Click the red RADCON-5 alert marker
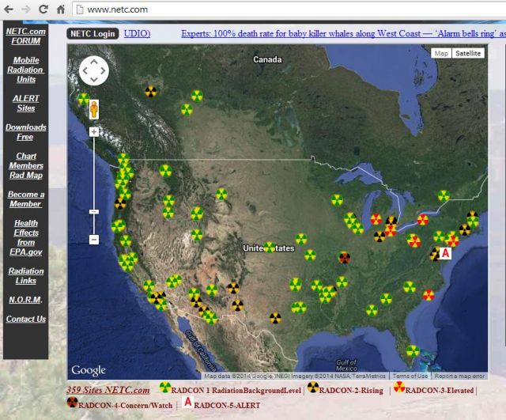The image size is (506, 420). (x=444, y=253)
